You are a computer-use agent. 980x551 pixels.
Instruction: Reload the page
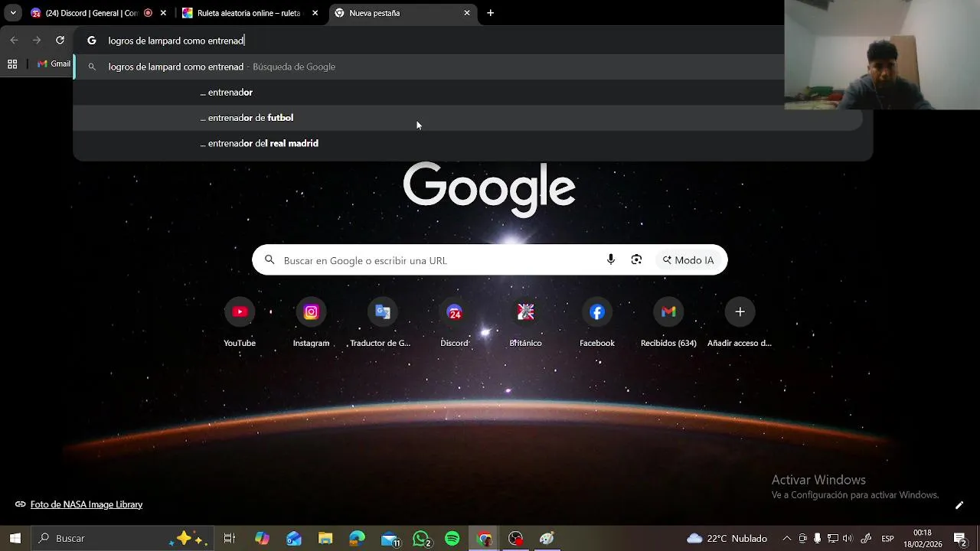click(x=60, y=41)
